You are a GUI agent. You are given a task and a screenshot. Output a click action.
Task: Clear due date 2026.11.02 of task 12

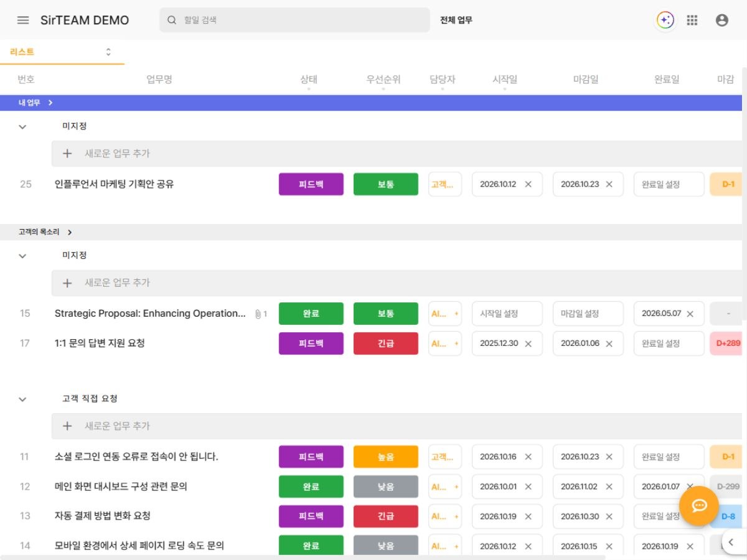coord(609,487)
